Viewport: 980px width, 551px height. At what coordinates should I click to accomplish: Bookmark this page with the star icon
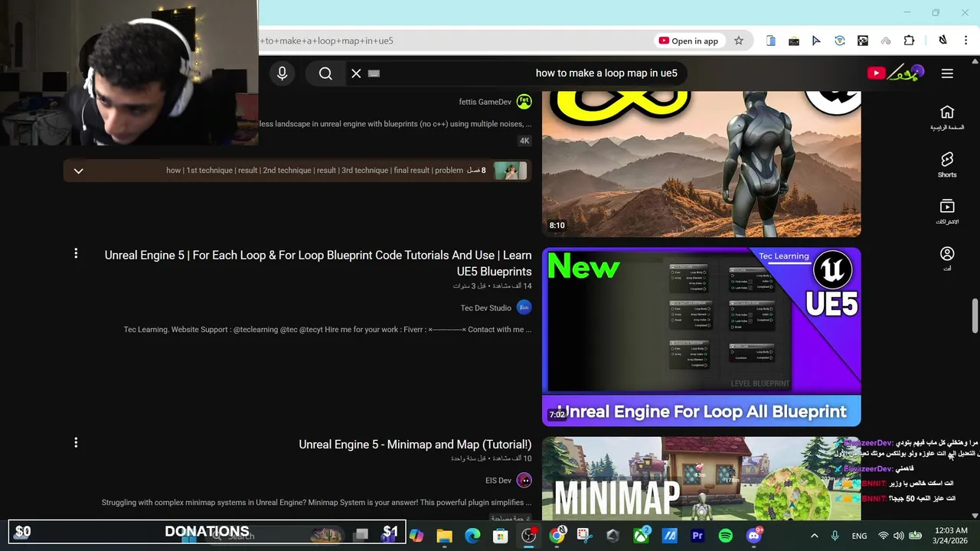point(739,41)
